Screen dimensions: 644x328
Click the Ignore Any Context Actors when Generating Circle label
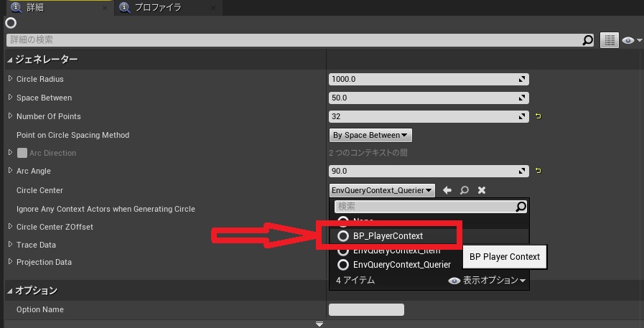click(x=106, y=209)
